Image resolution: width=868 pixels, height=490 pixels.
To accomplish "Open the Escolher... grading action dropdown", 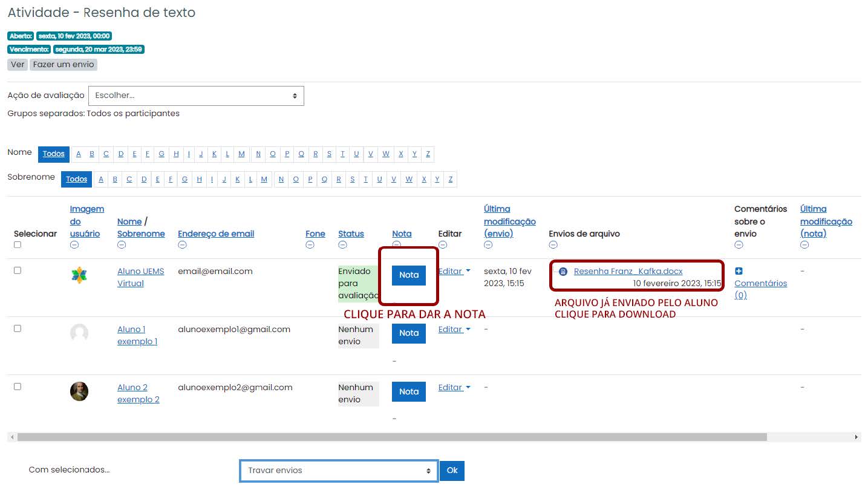I will pyautogui.click(x=195, y=96).
